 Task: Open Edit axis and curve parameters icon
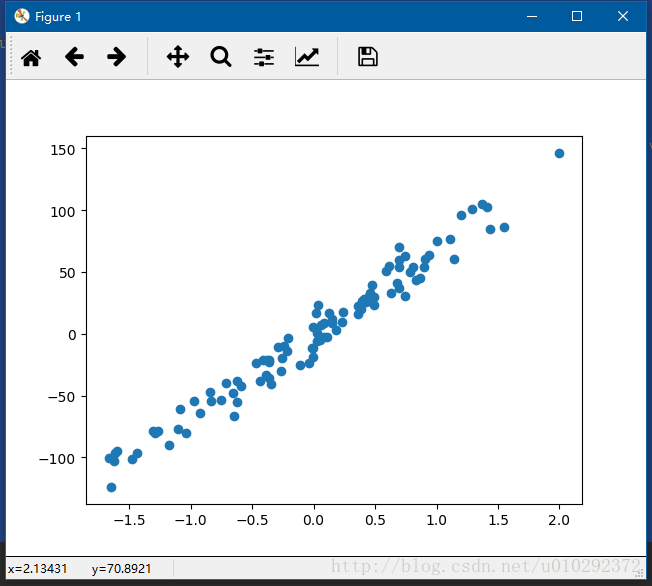(307, 57)
